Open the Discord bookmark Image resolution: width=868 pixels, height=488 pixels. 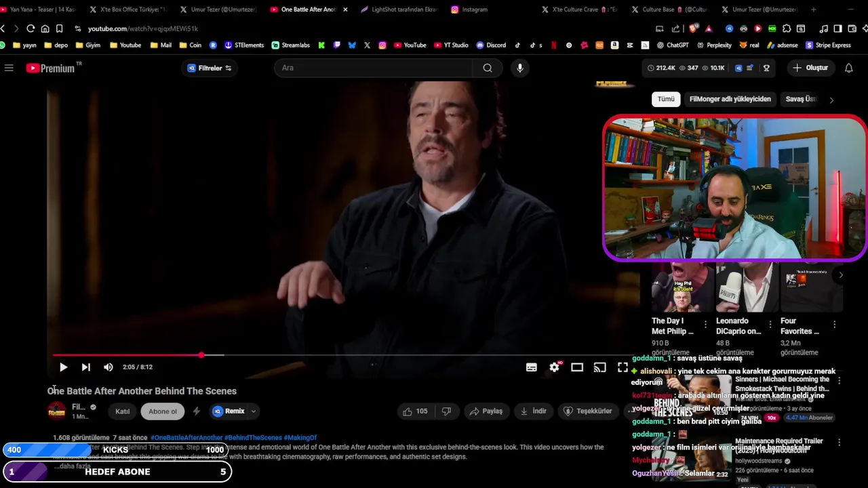coord(491,45)
